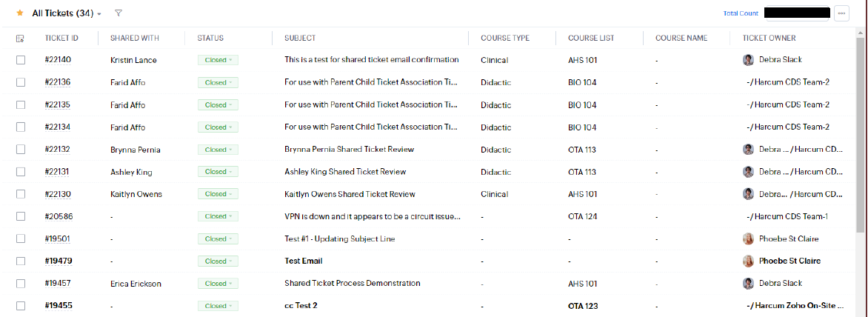868x317 pixels.
Task: Click the column chooser icon in header
Action: (x=20, y=39)
